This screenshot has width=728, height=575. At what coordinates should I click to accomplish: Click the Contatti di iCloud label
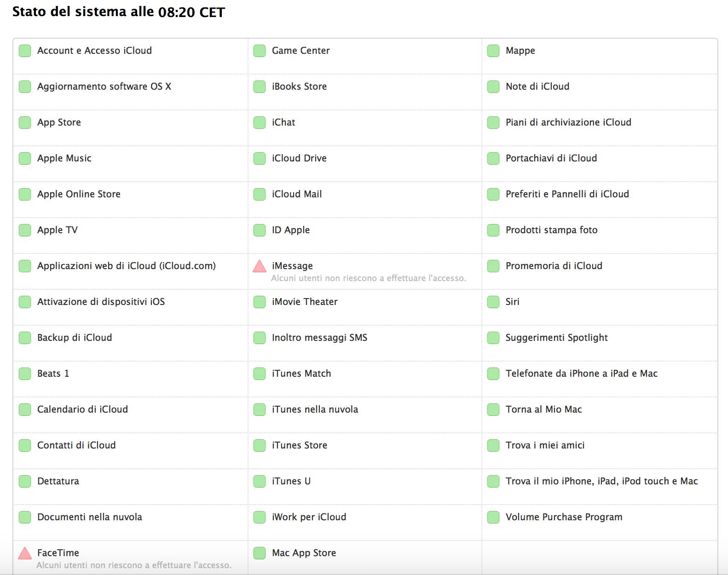point(76,445)
